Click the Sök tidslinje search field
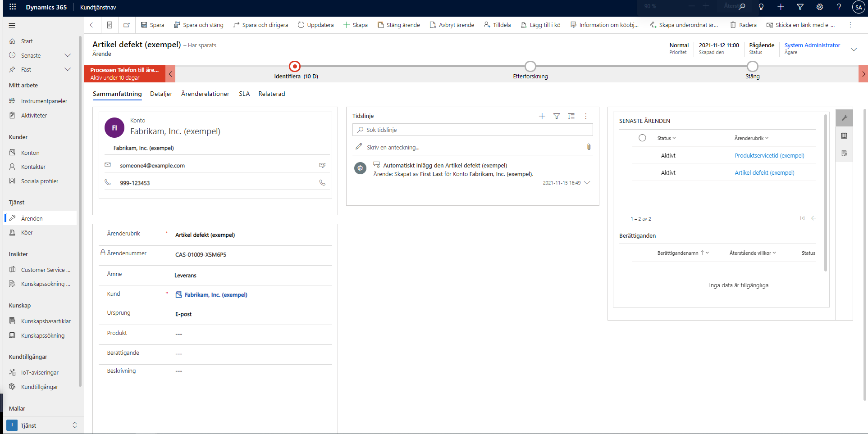This screenshot has height=434, width=868. pyautogui.click(x=472, y=130)
